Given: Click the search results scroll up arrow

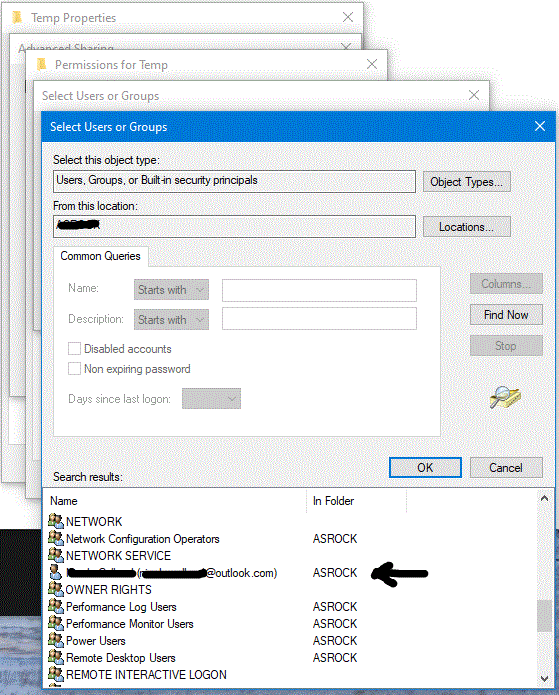Looking at the screenshot, I should coord(544,499).
